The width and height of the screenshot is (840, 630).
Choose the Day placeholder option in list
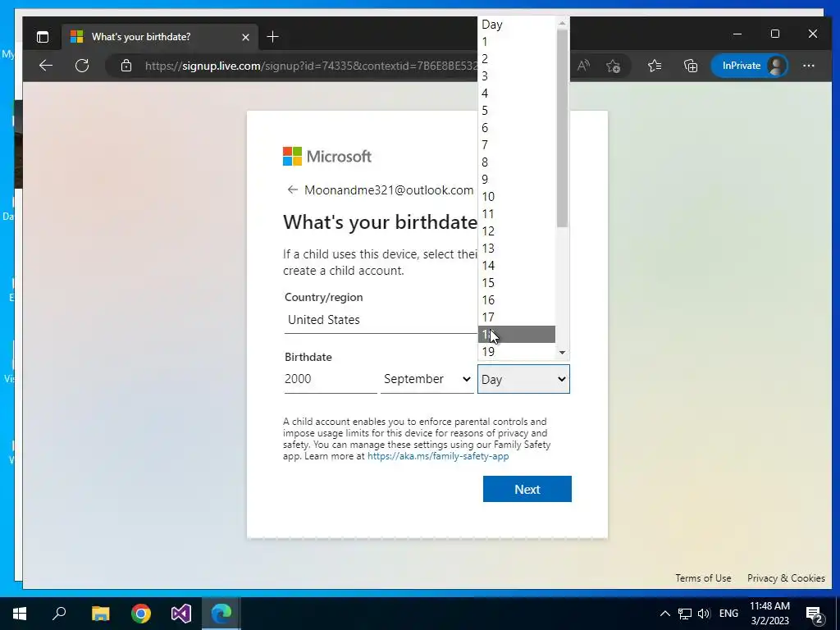point(517,25)
